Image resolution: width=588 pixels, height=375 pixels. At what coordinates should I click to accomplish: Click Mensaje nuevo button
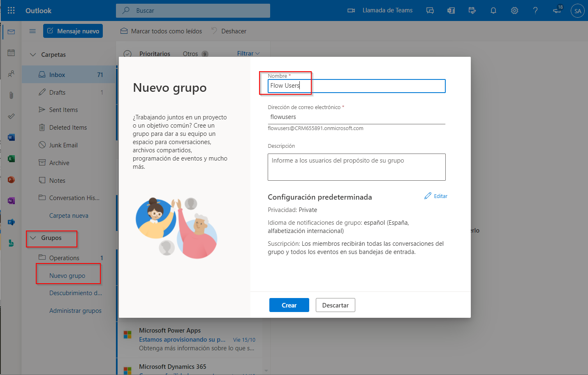pyautogui.click(x=73, y=31)
